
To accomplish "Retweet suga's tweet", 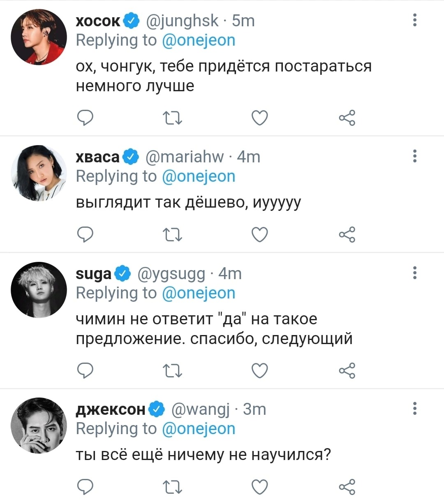I will click(173, 371).
